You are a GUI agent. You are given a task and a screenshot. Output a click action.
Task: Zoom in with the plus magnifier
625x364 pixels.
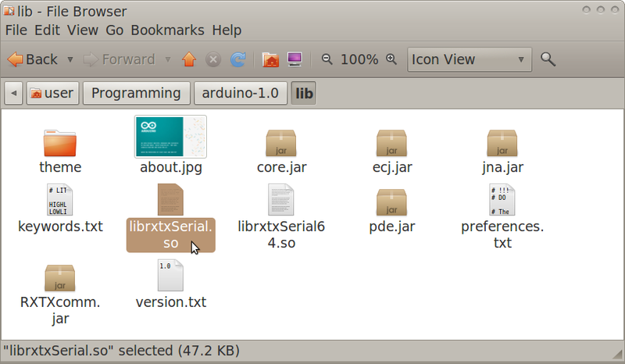(391, 59)
